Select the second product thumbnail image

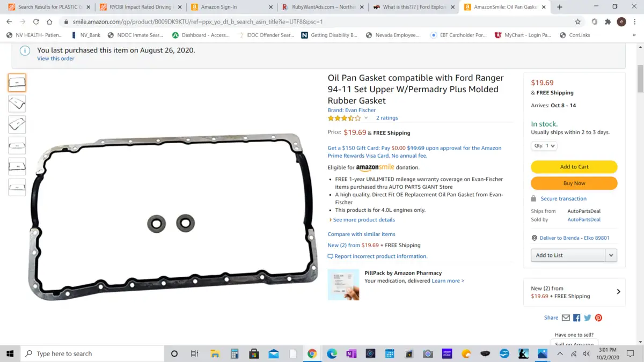pyautogui.click(x=17, y=104)
